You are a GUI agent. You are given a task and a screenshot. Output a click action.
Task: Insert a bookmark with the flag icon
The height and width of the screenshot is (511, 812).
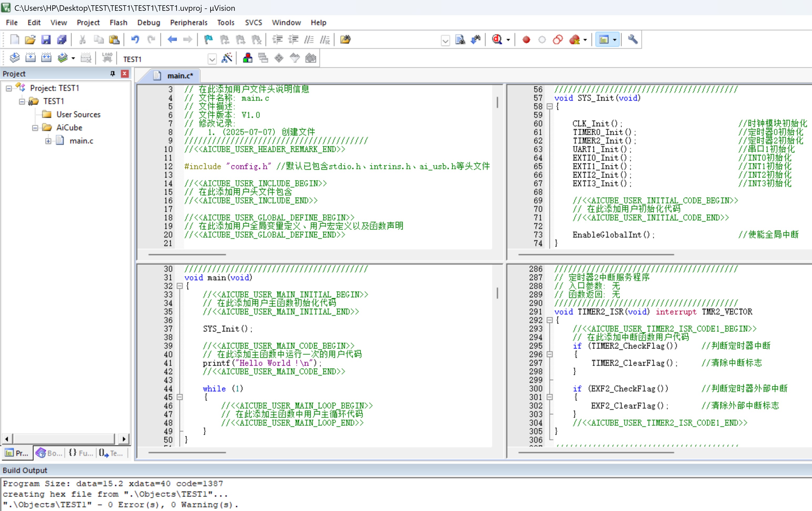208,40
